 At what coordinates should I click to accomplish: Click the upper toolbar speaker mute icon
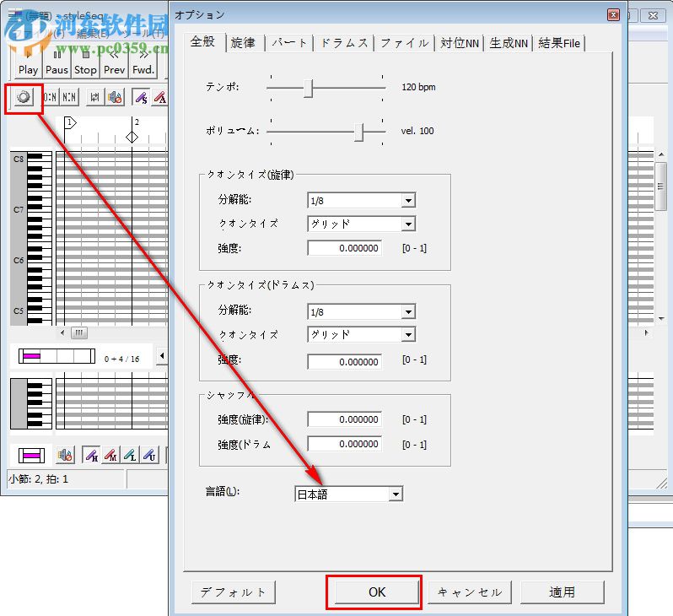coord(115,98)
